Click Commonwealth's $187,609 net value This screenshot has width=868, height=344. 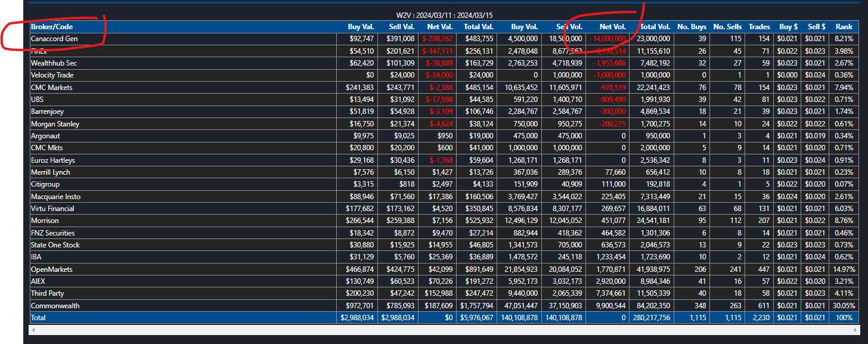(440, 306)
